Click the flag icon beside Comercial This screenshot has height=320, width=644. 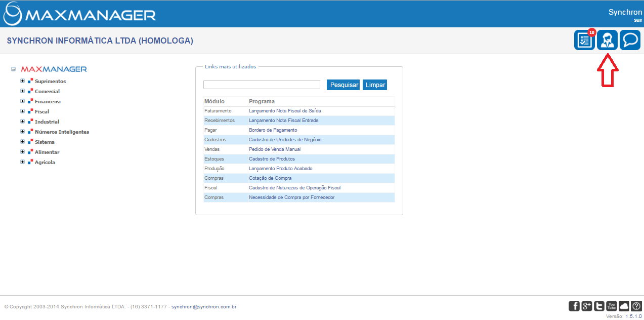[30, 91]
